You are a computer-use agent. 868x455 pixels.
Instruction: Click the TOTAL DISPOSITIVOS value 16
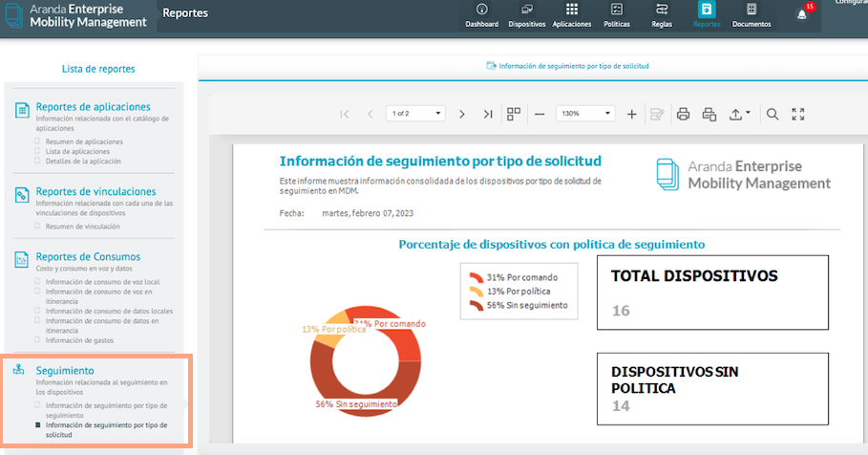(x=621, y=311)
